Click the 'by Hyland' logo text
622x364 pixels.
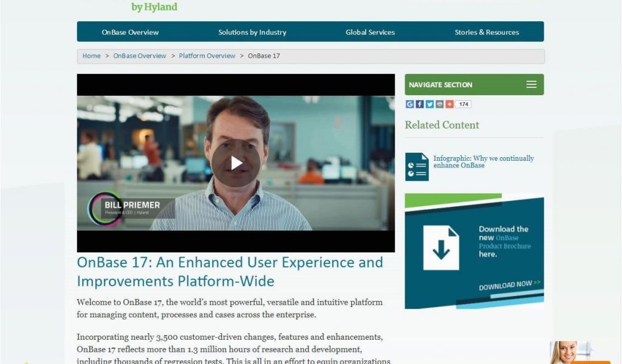tap(154, 7)
